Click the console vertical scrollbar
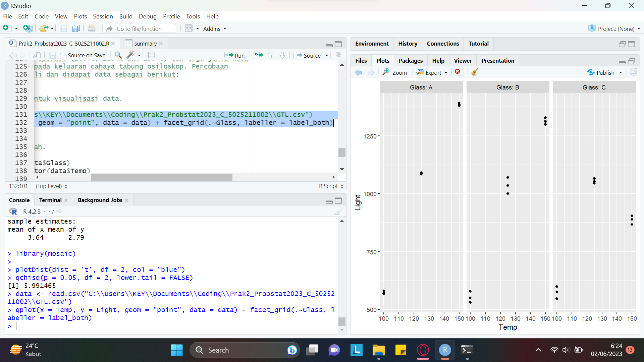644x362 pixels. point(342,321)
